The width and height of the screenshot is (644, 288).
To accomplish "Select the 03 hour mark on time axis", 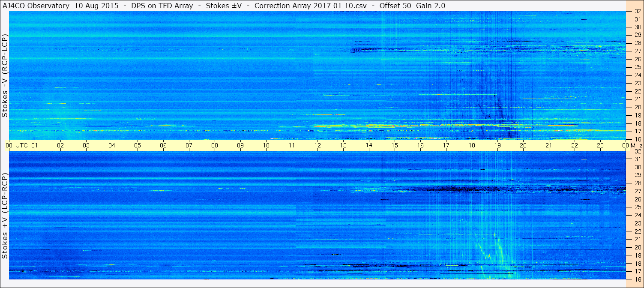I will (x=86, y=145).
